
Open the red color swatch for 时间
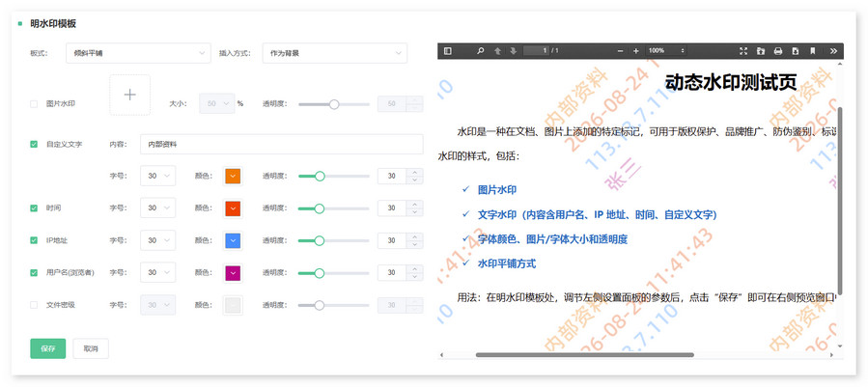coord(233,208)
